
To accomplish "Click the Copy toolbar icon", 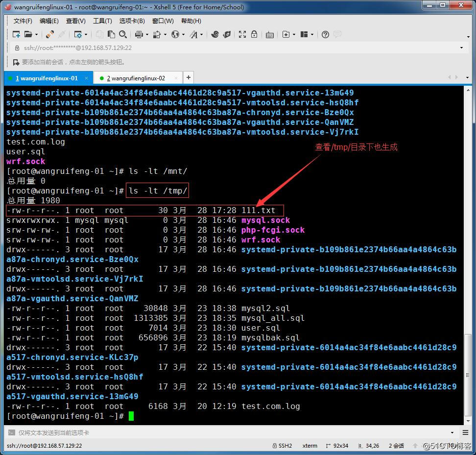I will (99, 34).
